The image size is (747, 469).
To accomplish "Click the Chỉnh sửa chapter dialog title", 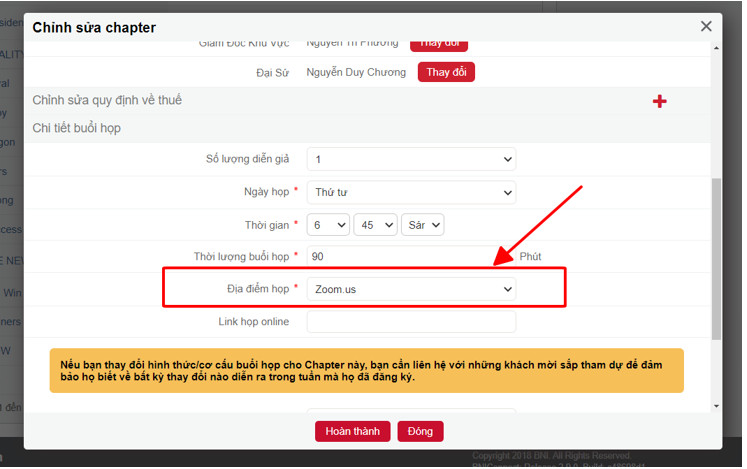I will pyautogui.click(x=94, y=28).
